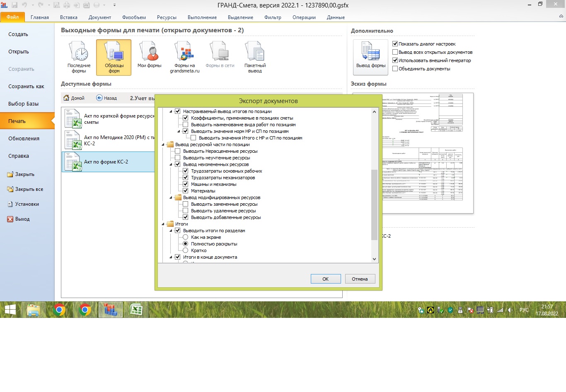This screenshot has width=566, height=392.
Task: Select the Как на экране radio button
Action: (x=186, y=237)
